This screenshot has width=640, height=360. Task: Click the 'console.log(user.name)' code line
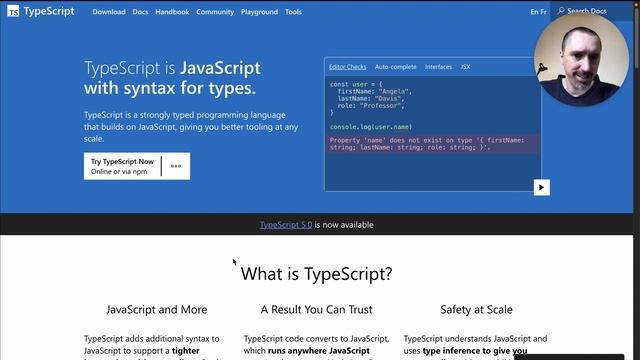tap(371, 127)
